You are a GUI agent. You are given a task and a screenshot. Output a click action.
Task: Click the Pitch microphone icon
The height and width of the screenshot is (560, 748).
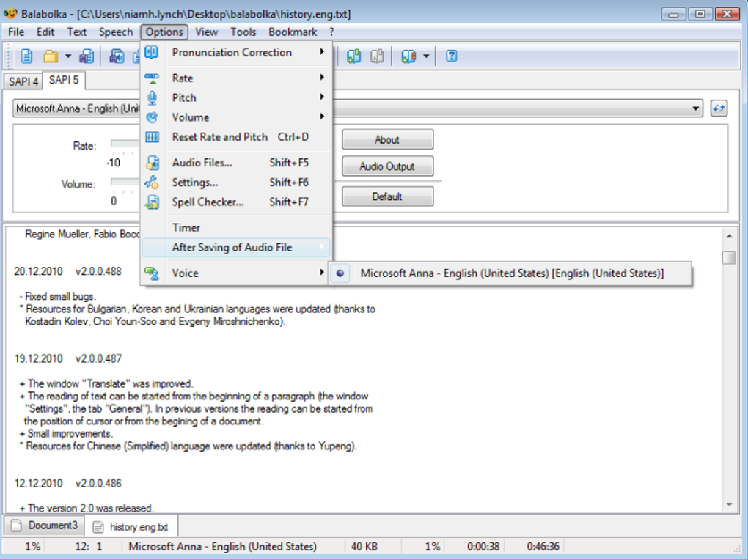(152, 97)
